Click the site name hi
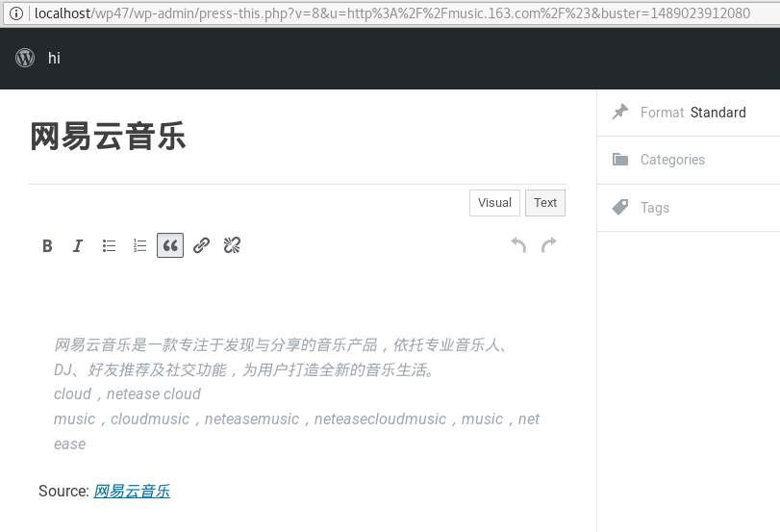The width and height of the screenshot is (780, 532). 54,59
